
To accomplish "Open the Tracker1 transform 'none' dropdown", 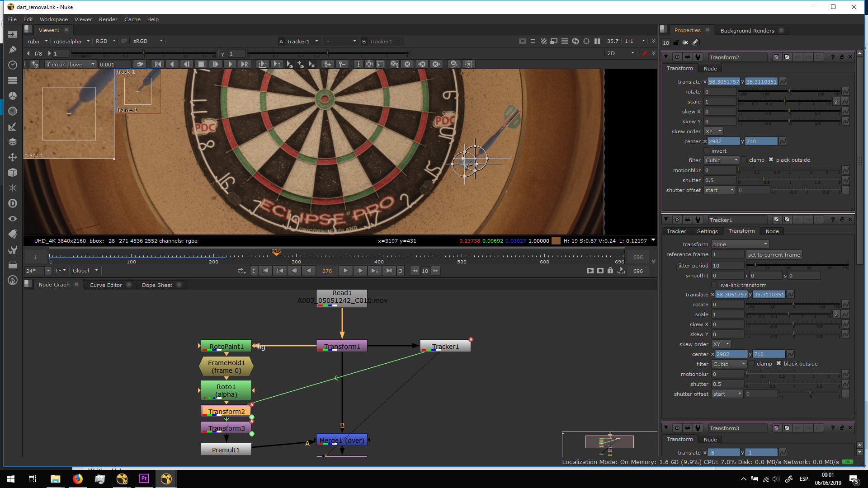I will point(740,244).
